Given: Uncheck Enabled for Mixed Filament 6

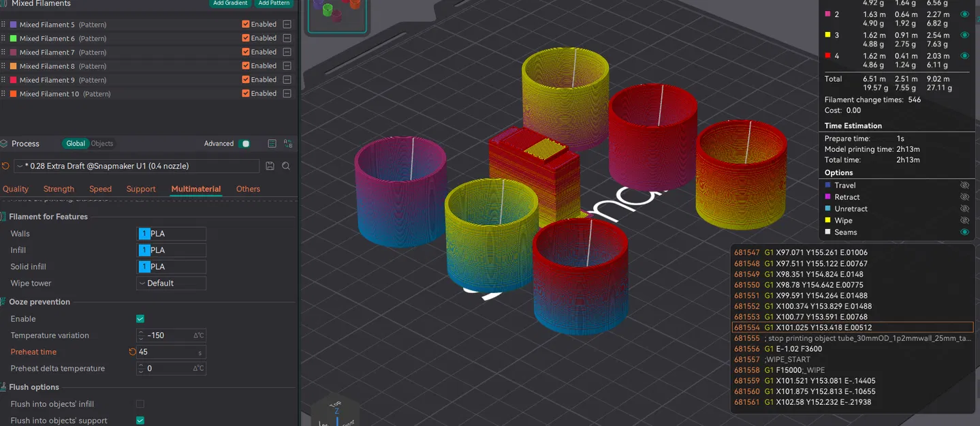Looking at the screenshot, I should pyautogui.click(x=246, y=38).
